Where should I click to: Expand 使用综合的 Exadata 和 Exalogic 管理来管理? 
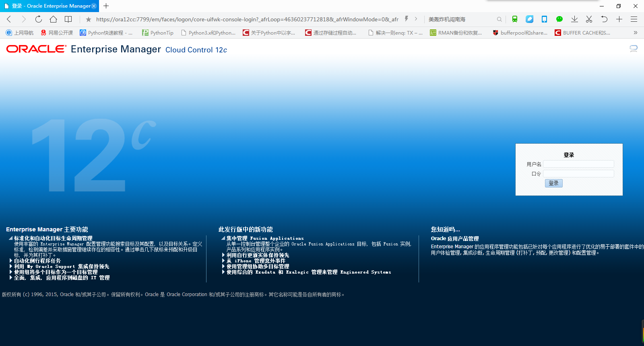point(223,272)
